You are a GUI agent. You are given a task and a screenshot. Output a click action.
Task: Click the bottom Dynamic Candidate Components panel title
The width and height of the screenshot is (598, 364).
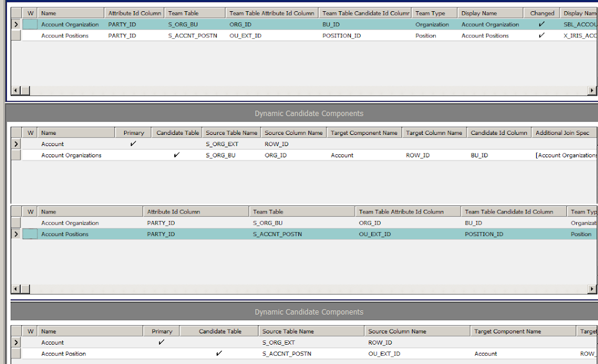pyautogui.click(x=310, y=312)
